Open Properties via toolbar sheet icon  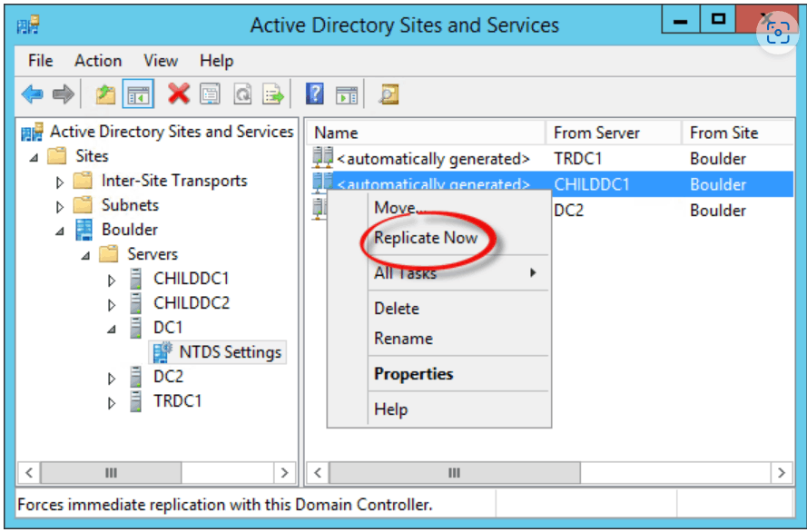pos(210,94)
